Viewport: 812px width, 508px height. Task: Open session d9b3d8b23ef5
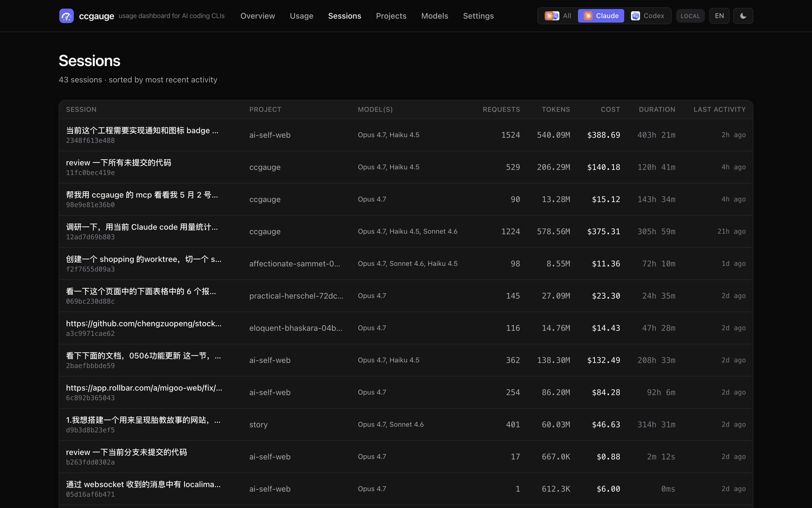406,425
